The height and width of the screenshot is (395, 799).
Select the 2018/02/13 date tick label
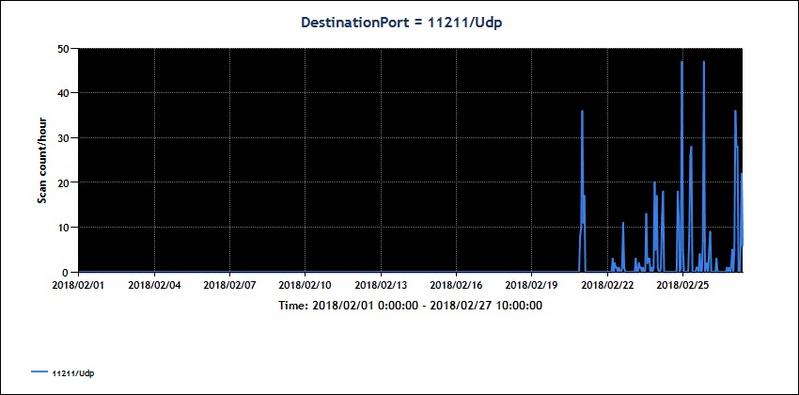[x=381, y=285]
